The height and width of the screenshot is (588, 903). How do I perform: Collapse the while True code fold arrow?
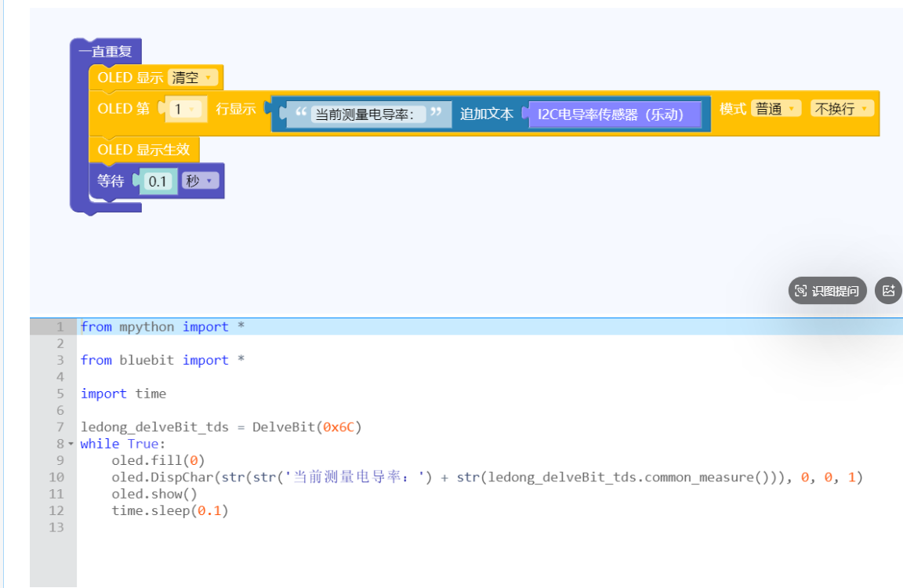click(71, 444)
